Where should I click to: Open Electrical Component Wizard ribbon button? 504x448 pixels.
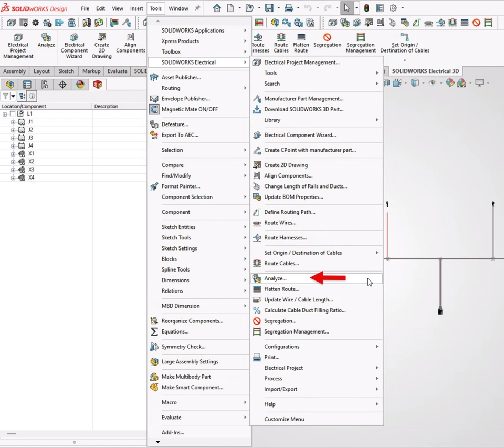(x=74, y=46)
